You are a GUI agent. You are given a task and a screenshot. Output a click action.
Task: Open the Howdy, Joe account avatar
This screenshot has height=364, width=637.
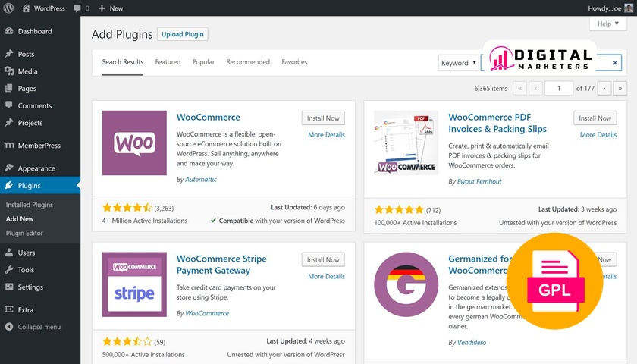click(629, 8)
